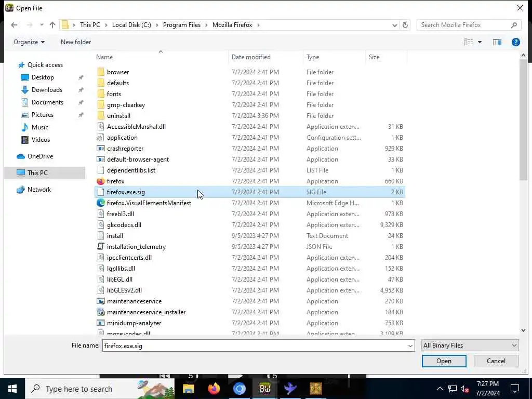Click the Windows taskbar search box
The height and width of the screenshot is (399, 532).
point(100,389)
